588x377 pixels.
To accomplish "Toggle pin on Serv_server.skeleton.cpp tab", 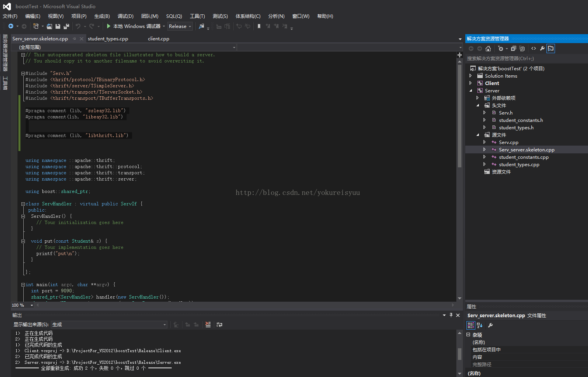I will 75,39.
